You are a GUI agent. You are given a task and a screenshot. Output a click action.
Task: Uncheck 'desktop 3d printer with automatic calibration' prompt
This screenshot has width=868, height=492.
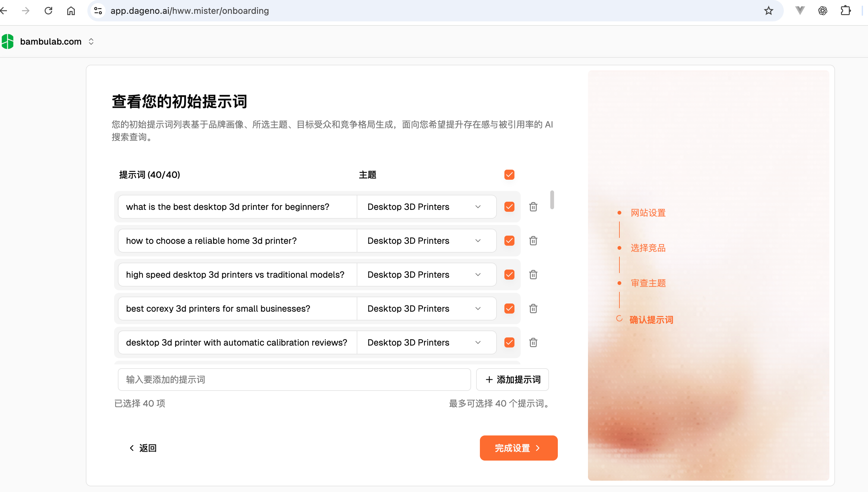click(509, 342)
